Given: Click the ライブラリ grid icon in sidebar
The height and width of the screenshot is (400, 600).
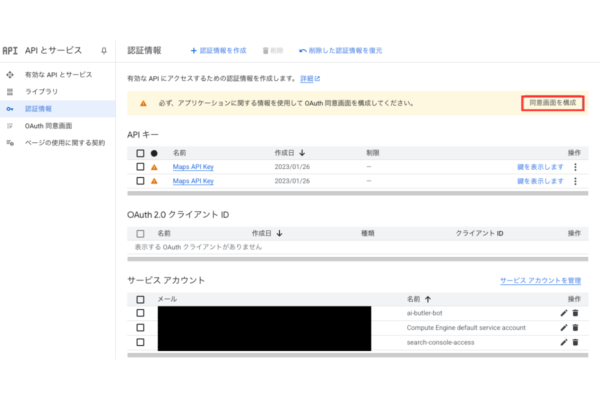Looking at the screenshot, I should point(10,91).
